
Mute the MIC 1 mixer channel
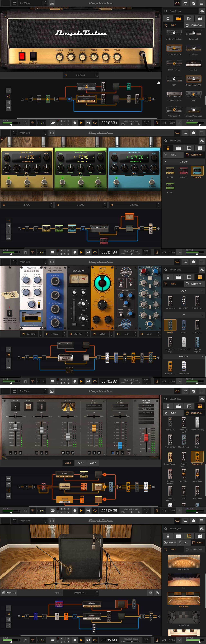tap(10, 453)
